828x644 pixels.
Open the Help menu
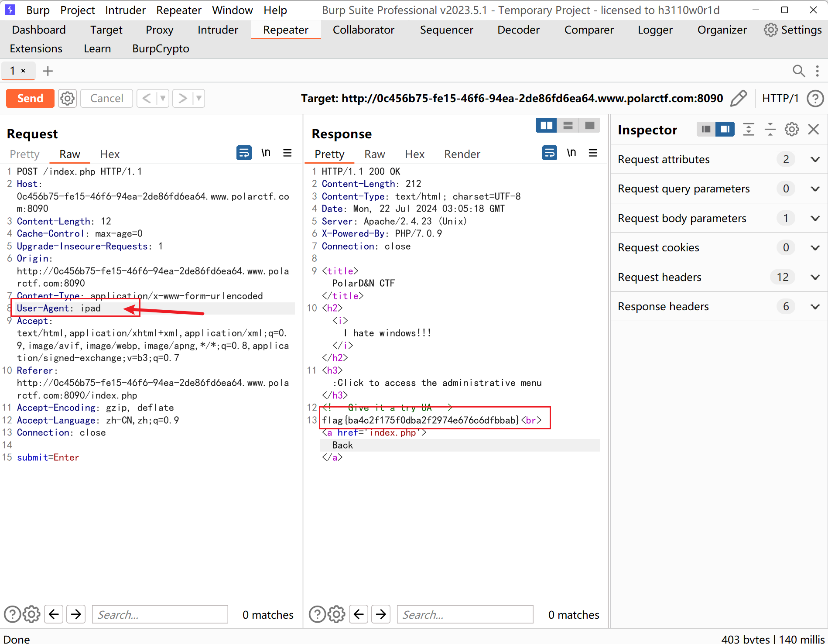coord(275,10)
